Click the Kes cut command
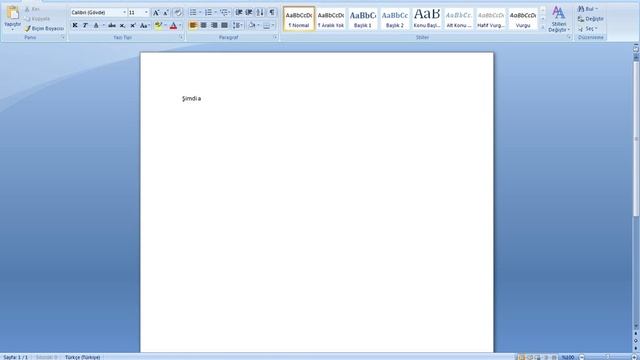The height and width of the screenshot is (360, 640). (32, 9)
